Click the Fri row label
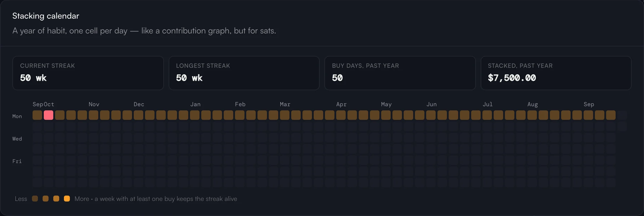 [x=17, y=161]
